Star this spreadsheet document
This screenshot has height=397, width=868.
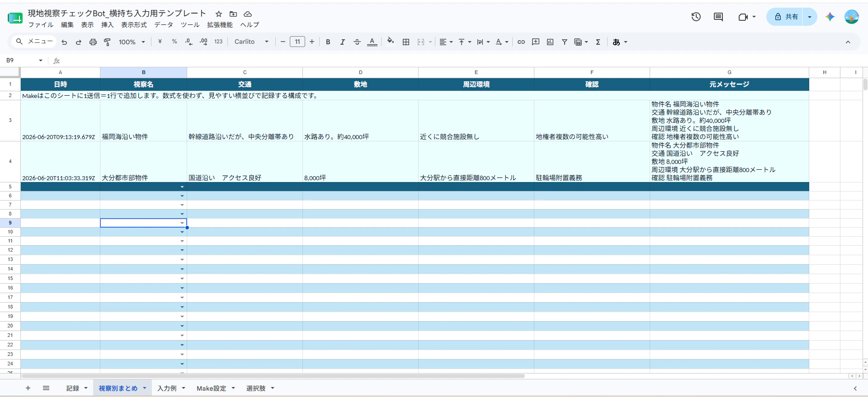pos(219,14)
